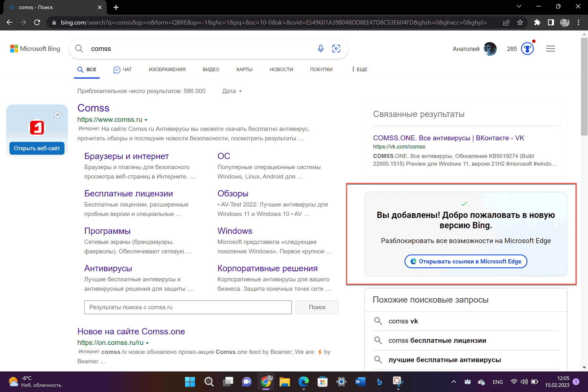Open visual search camera icon
The width and height of the screenshot is (588, 392).
tap(336, 49)
